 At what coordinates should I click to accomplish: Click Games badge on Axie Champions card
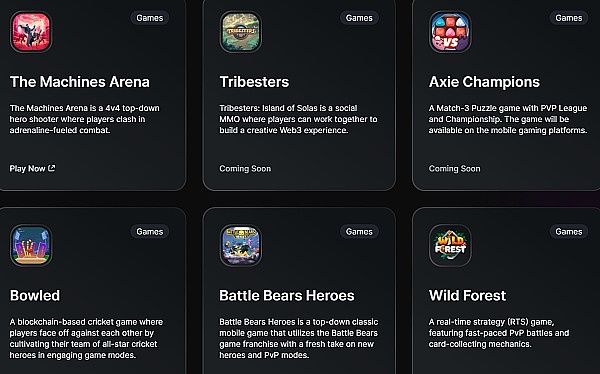click(x=569, y=18)
